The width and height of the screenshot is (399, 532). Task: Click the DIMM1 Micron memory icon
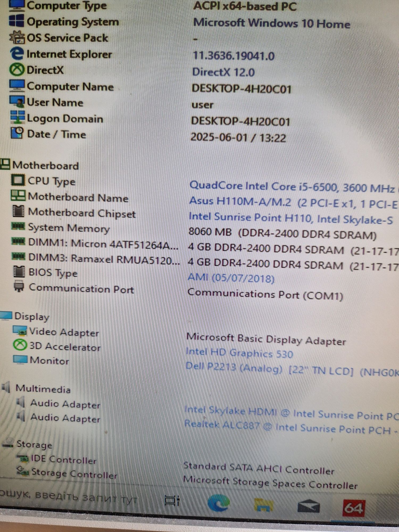point(18,241)
